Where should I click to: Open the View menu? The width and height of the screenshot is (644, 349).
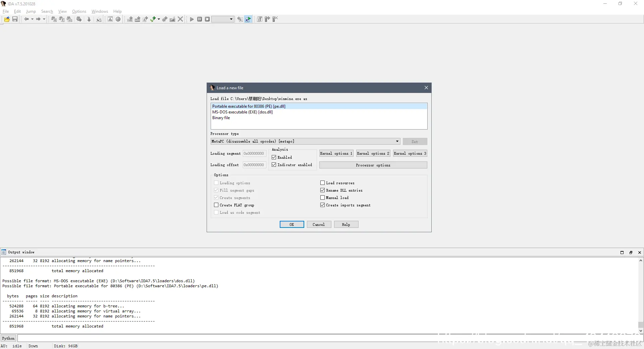(x=62, y=11)
